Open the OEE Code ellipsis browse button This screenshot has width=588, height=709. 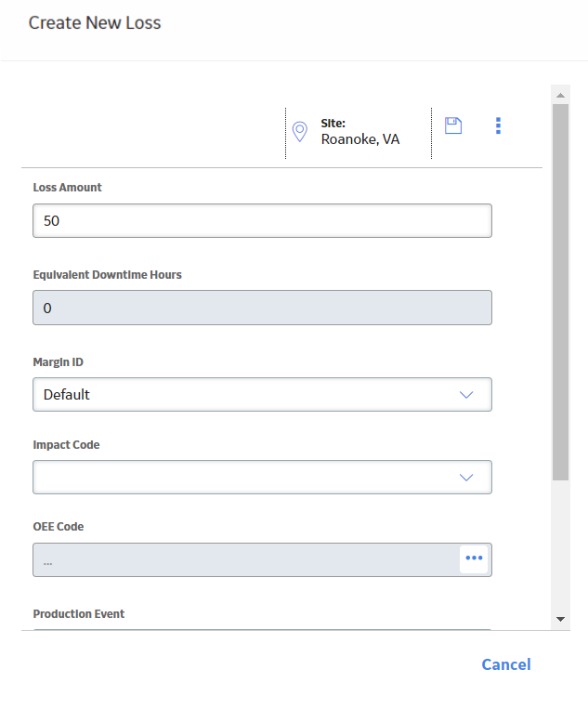[474, 559]
